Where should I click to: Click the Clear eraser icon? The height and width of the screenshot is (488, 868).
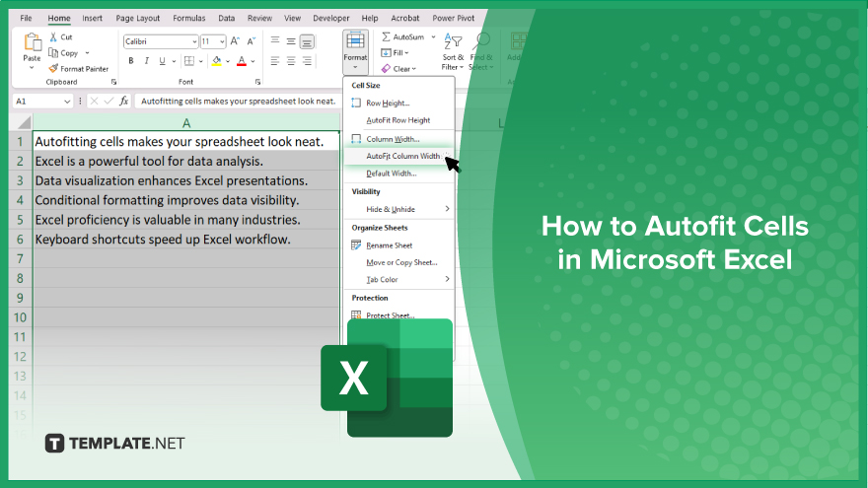point(386,69)
